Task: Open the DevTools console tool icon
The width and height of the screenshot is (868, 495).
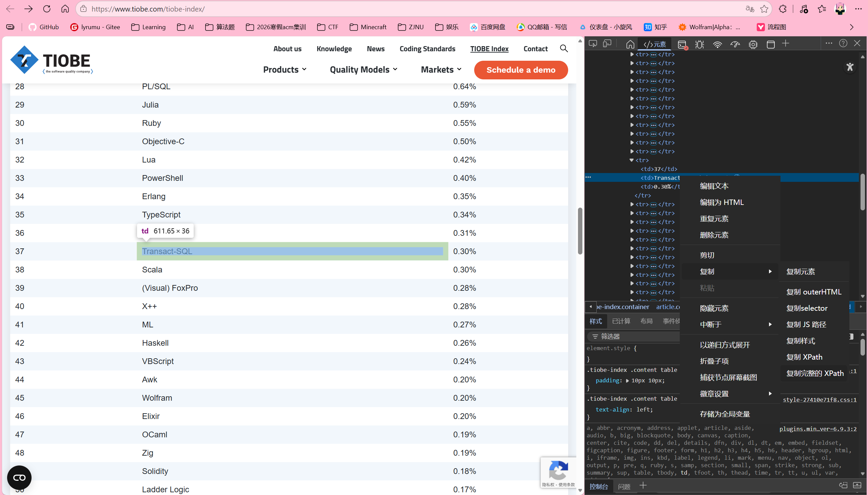Action: (x=682, y=44)
